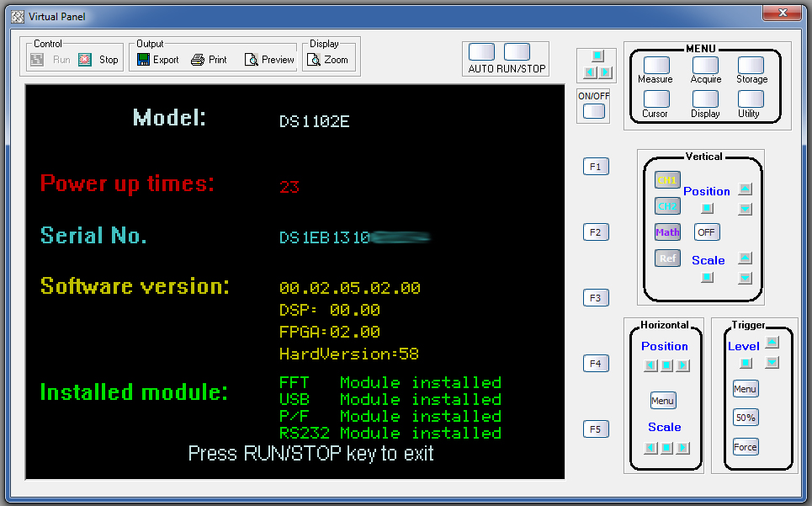Shift Horizontal Position right
Viewport: 812px width, 506px height.
click(683, 365)
